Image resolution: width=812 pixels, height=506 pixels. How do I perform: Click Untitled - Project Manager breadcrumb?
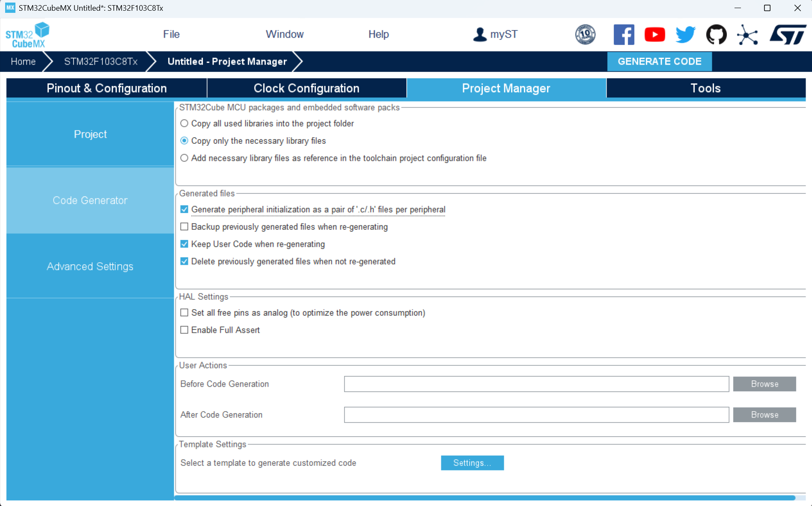[x=227, y=62]
